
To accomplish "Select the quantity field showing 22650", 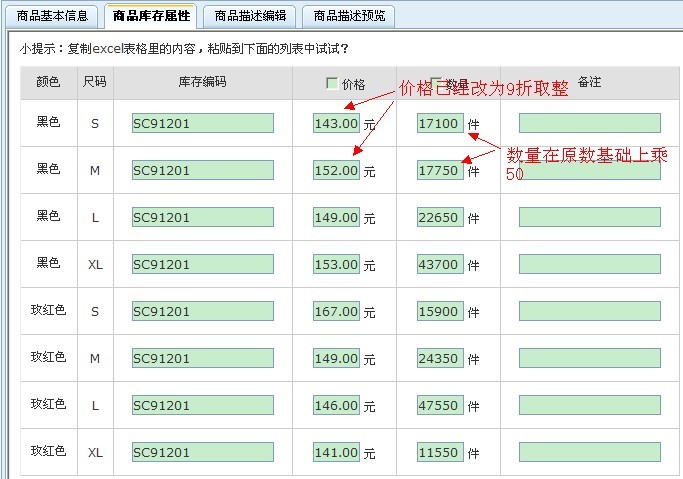I will pyautogui.click(x=440, y=217).
